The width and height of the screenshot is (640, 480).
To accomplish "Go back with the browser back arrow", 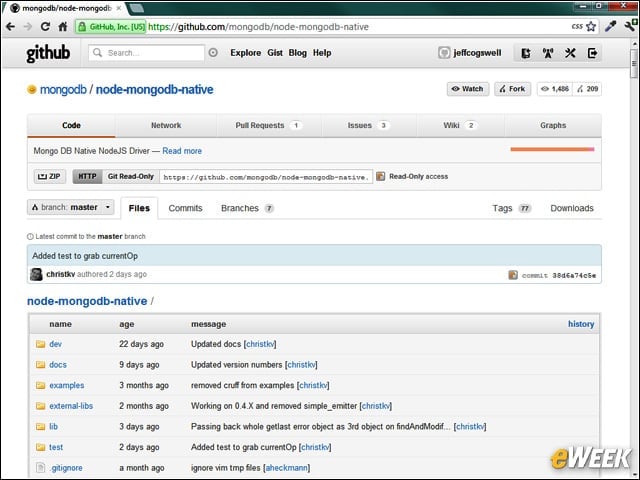I will pos(11,27).
